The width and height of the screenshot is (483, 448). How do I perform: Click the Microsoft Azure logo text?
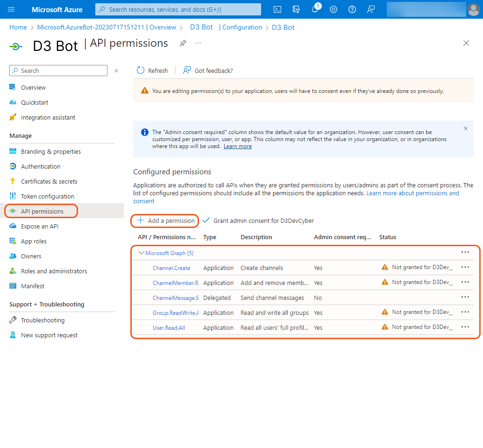tap(57, 9)
